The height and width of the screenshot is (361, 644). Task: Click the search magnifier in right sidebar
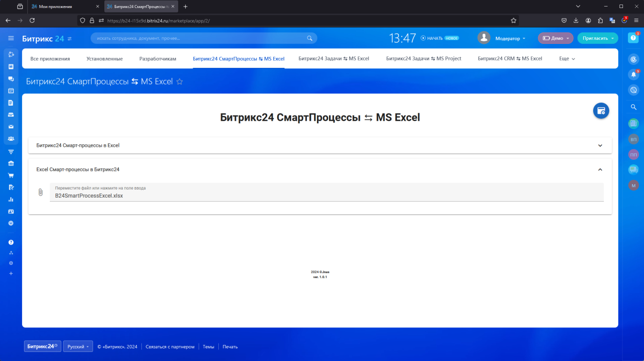point(633,107)
